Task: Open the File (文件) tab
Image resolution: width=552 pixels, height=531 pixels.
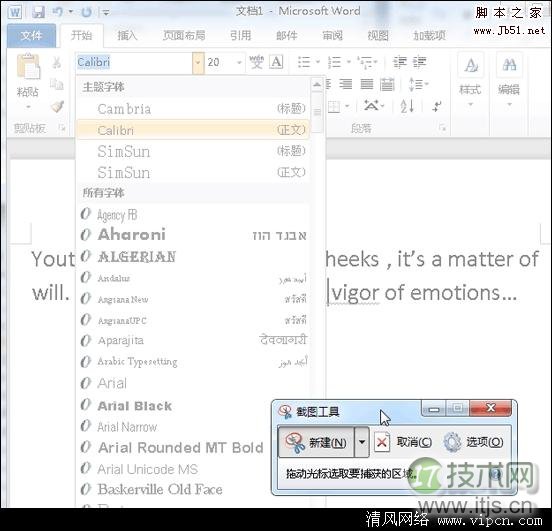Action: coord(31,35)
